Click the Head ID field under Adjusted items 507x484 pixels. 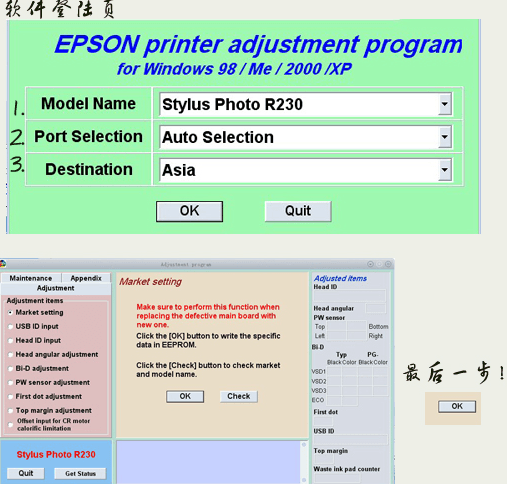point(349,296)
